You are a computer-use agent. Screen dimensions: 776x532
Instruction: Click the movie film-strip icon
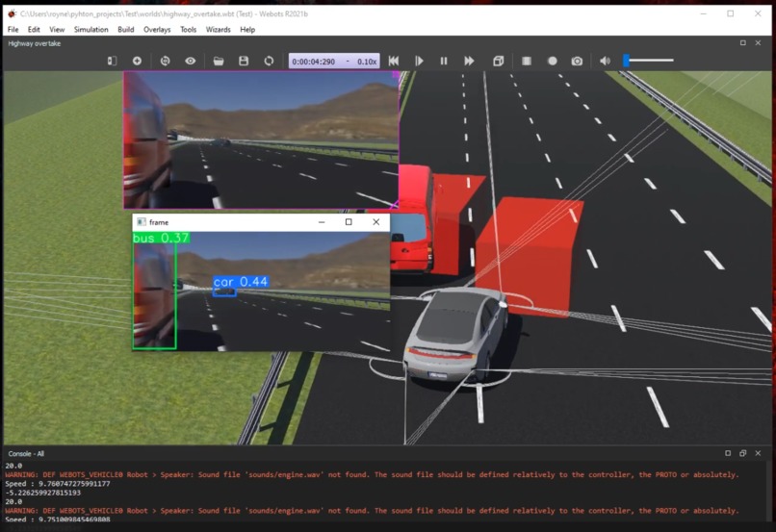pos(527,61)
